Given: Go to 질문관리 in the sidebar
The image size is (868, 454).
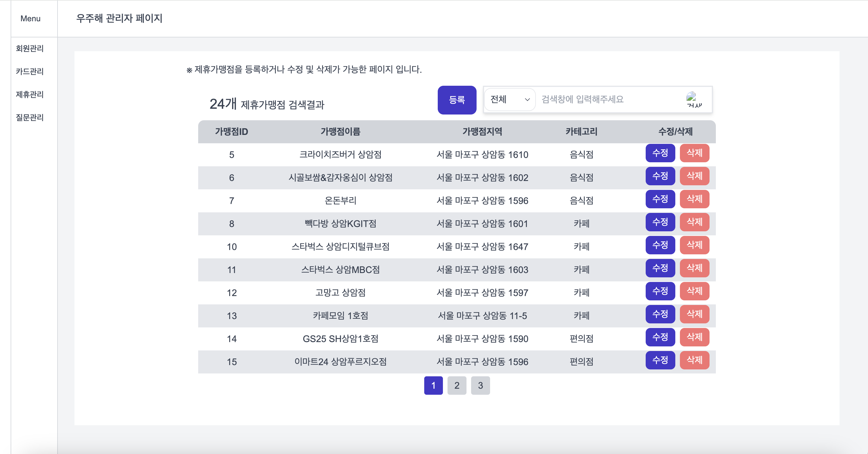Looking at the screenshot, I should [x=30, y=117].
